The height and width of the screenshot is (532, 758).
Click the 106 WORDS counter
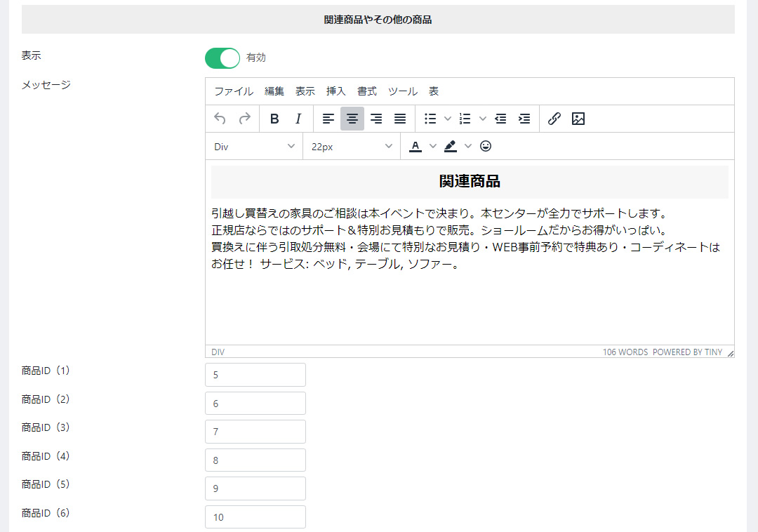625,352
